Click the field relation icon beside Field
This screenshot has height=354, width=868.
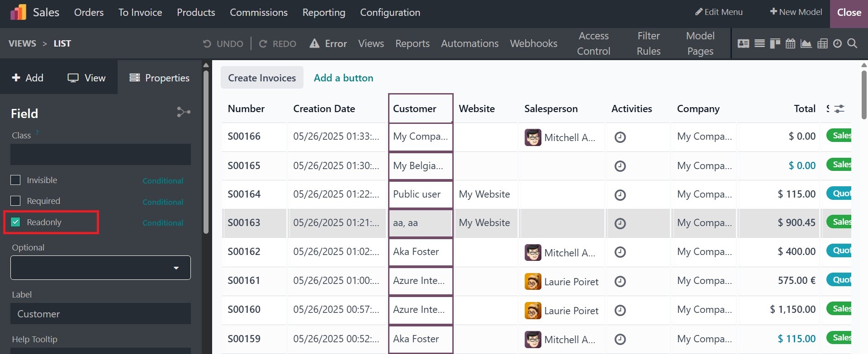[183, 112]
